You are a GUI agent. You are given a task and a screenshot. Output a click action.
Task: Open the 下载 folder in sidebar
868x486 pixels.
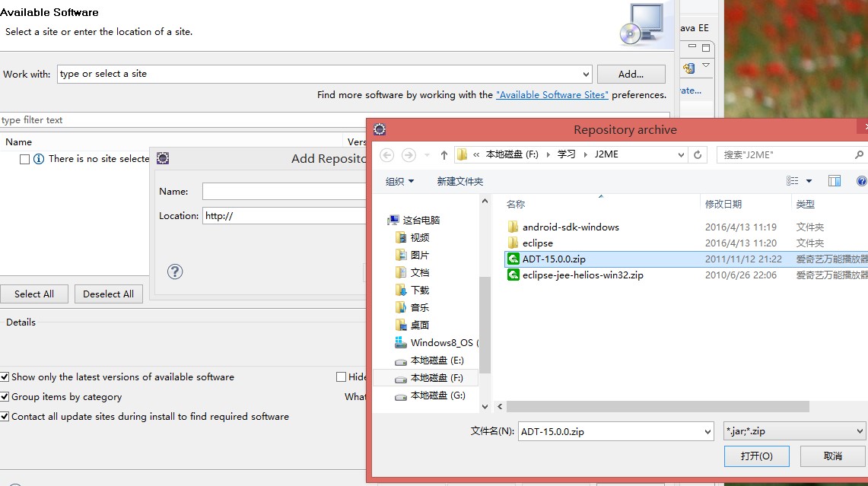[x=412, y=290]
